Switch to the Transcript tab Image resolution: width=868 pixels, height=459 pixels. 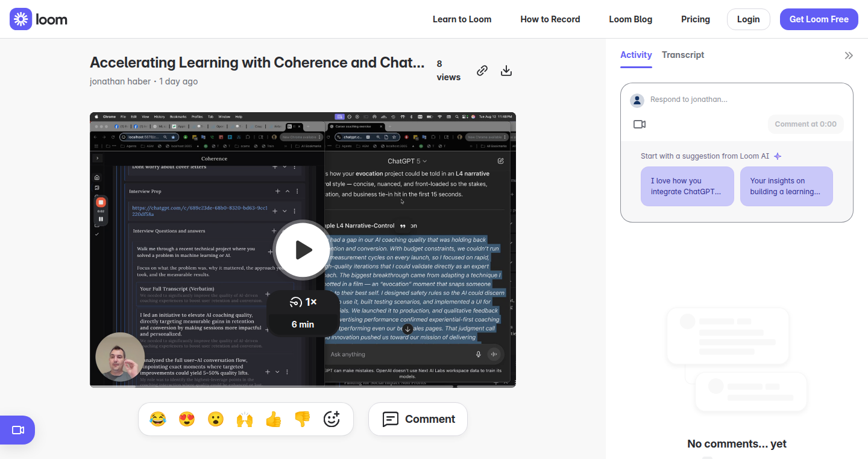tap(683, 55)
